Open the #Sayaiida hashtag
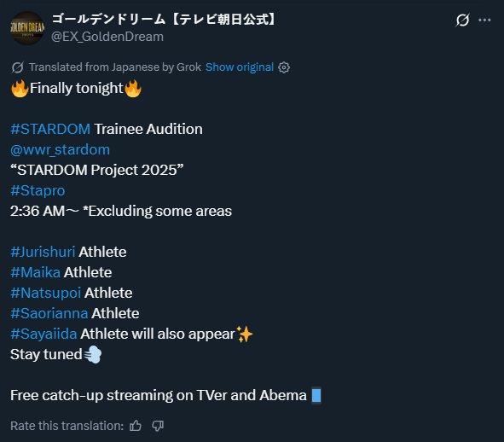The image size is (504, 442). pyautogui.click(x=43, y=334)
